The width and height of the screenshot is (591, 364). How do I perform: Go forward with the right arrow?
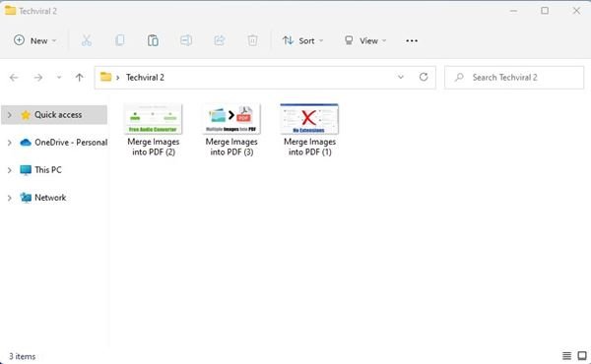click(x=38, y=78)
